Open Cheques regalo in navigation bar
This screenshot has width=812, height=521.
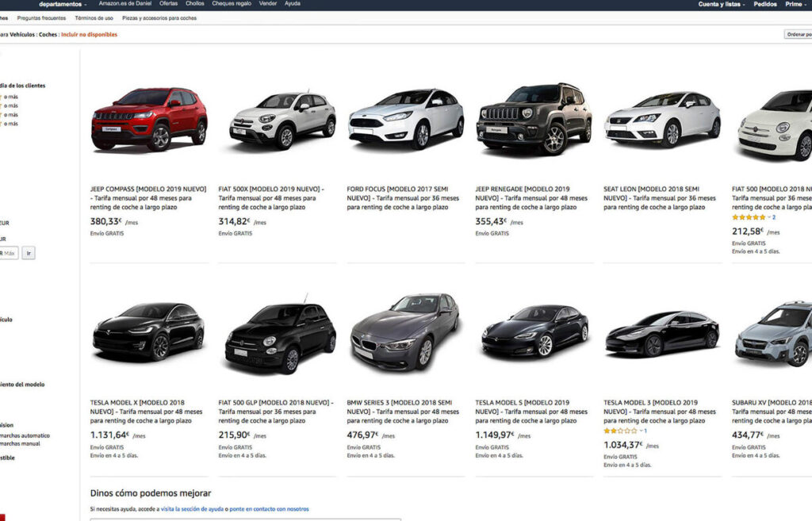230,4
